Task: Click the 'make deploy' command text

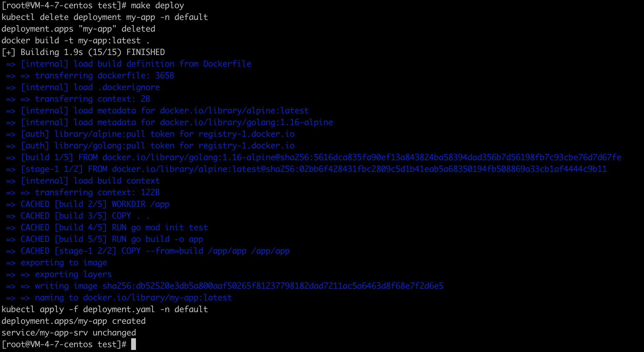Action: [158, 5]
